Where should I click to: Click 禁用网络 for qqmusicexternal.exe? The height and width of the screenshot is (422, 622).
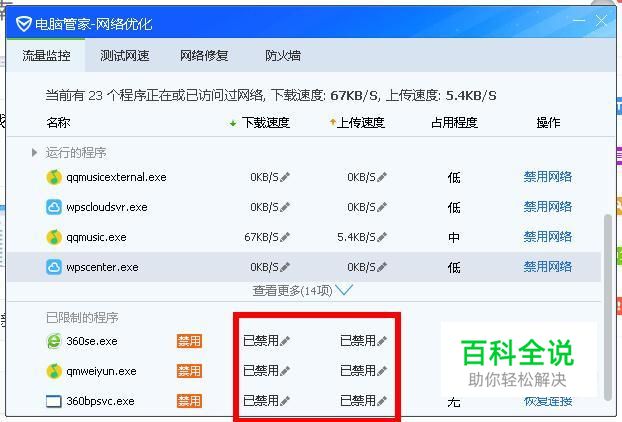[547, 176]
